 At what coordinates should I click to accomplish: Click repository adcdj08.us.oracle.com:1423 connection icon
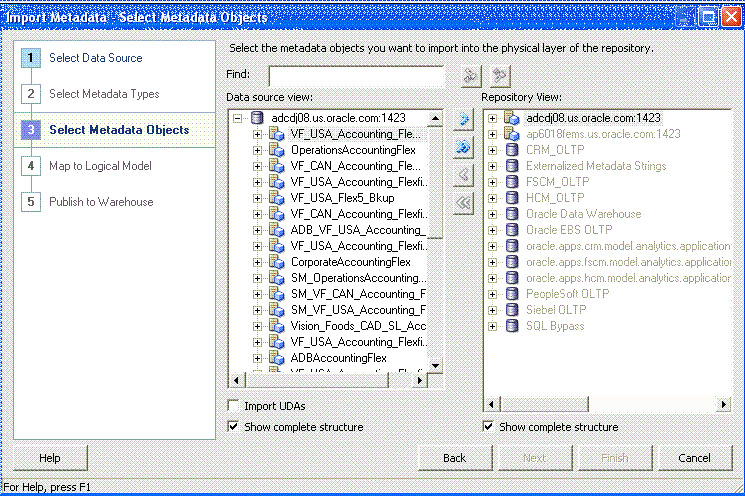(x=512, y=118)
